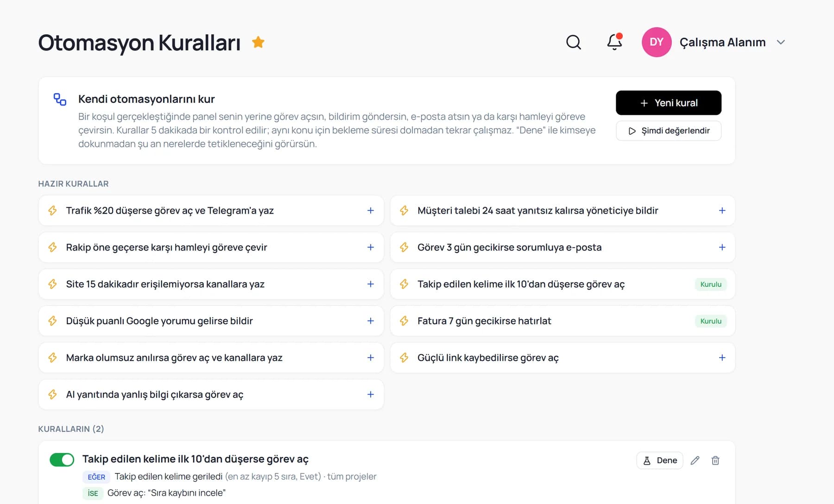This screenshot has width=834, height=504.
Task: Add Düşük puanlı Google yorumu rule plus
Action: click(x=371, y=321)
